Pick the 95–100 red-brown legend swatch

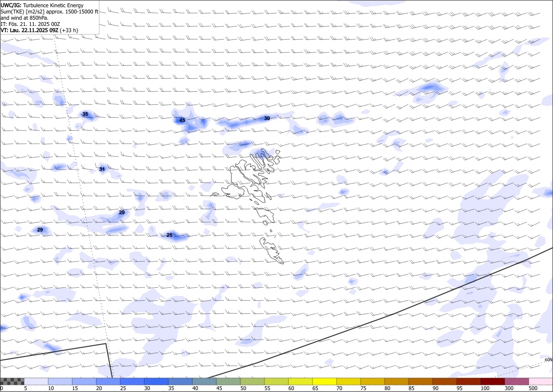(x=468, y=381)
